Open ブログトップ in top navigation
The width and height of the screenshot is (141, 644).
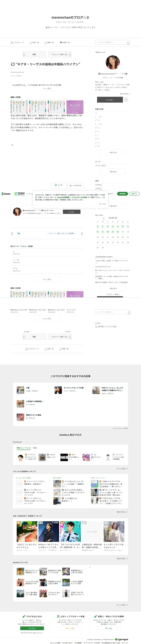pos(17,43)
